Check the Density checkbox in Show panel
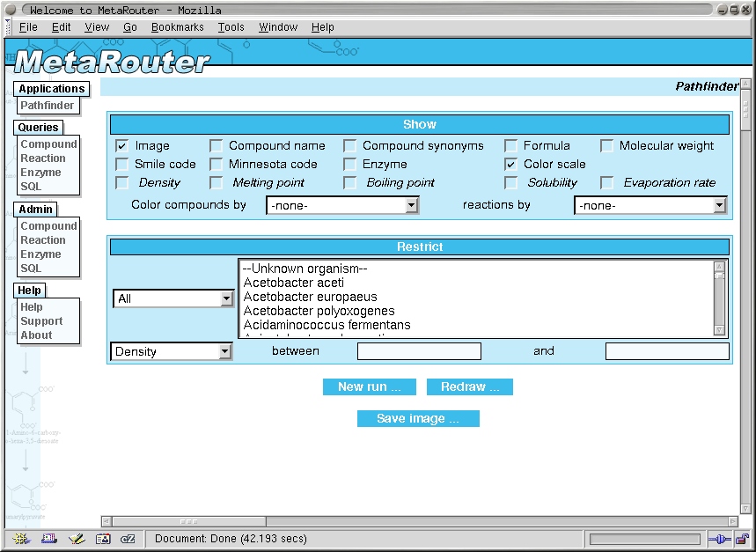This screenshot has height=552, width=756. pyautogui.click(x=122, y=183)
